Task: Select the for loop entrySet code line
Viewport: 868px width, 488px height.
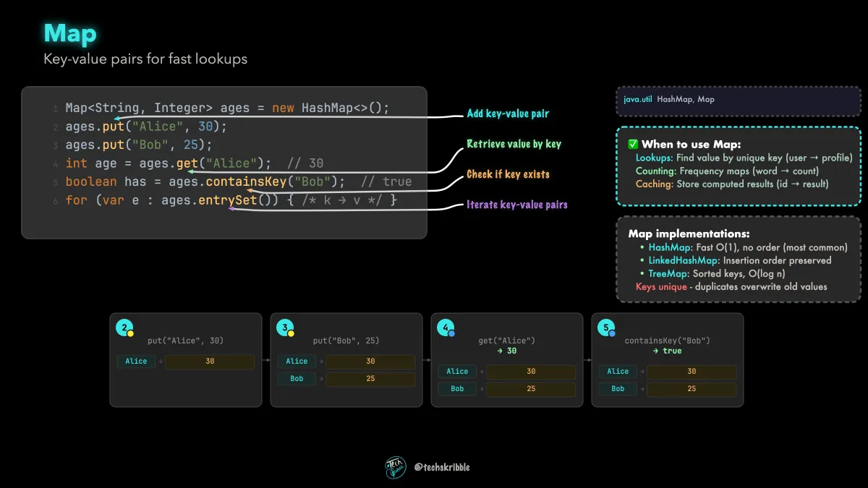Action: coord(231,200)
